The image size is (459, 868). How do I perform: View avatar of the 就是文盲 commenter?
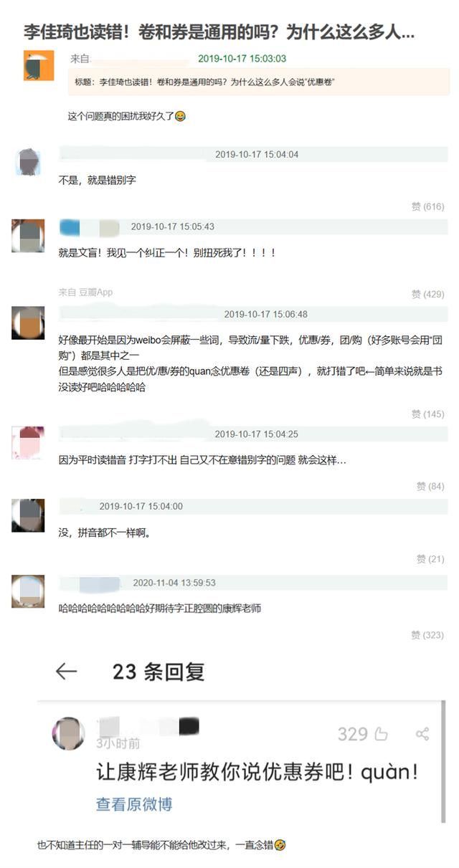coord(28,236)
